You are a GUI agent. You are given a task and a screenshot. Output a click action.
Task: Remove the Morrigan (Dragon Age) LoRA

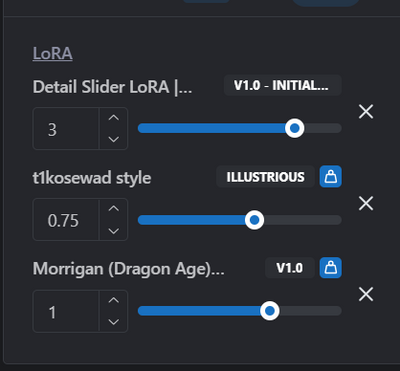coord(366,295)
